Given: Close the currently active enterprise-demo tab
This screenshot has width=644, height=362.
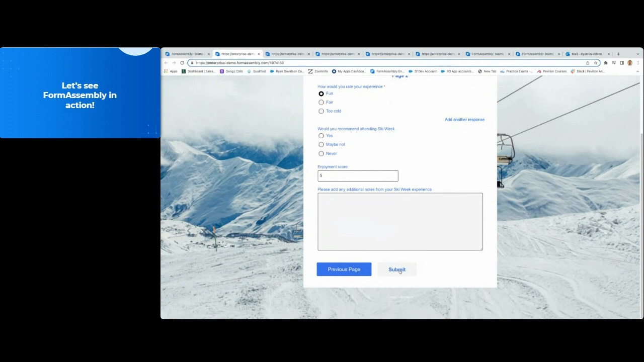Looking at the screenshot, I should tap(259, 54).
